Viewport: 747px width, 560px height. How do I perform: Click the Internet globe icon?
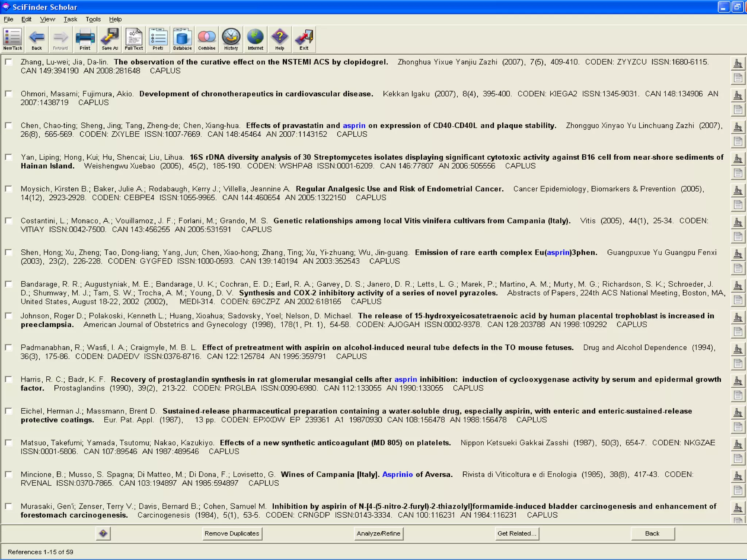[255, 39]
